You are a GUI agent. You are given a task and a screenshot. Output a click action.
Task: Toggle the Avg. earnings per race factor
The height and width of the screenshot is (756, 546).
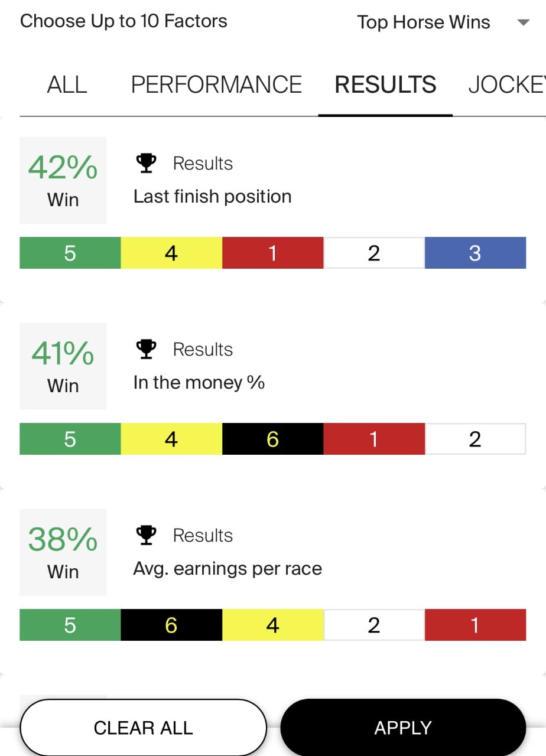227,568
